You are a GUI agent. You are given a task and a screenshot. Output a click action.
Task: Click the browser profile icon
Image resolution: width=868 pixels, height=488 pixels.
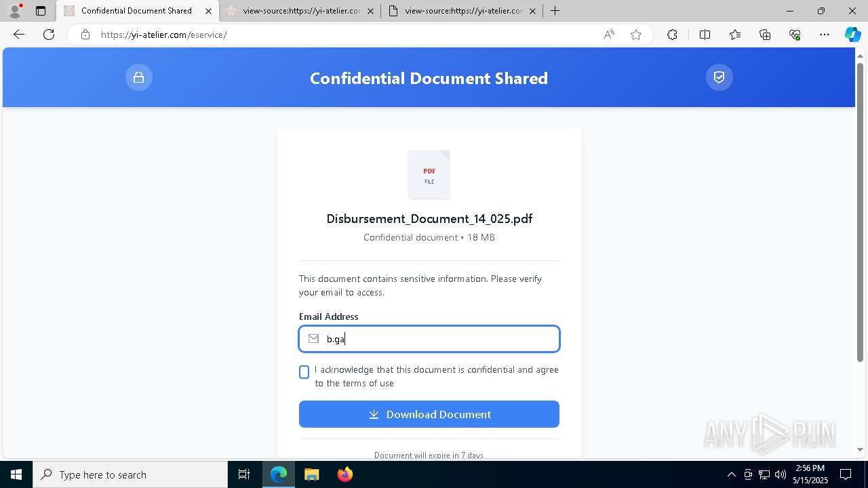coord(15,11)
